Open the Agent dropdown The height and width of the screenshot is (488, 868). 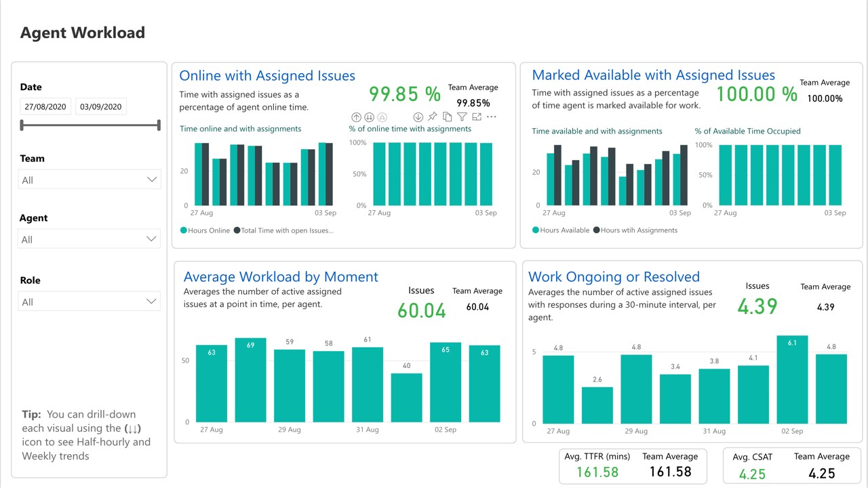90,239
